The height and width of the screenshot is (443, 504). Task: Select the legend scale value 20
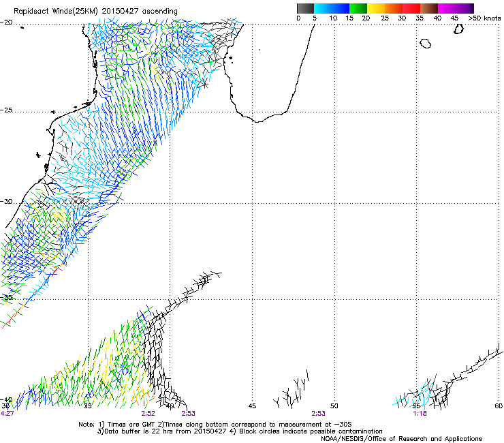(366, 18)
